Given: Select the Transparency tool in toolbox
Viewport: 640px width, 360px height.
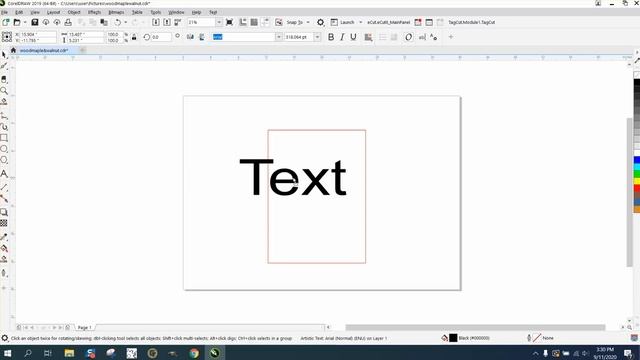Looking at the screenshot, I should tap(4, 223).
